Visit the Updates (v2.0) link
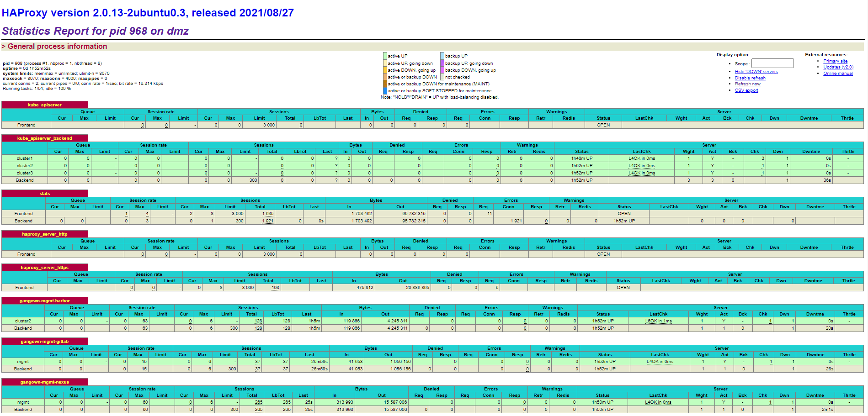 [x=838, y=67]
